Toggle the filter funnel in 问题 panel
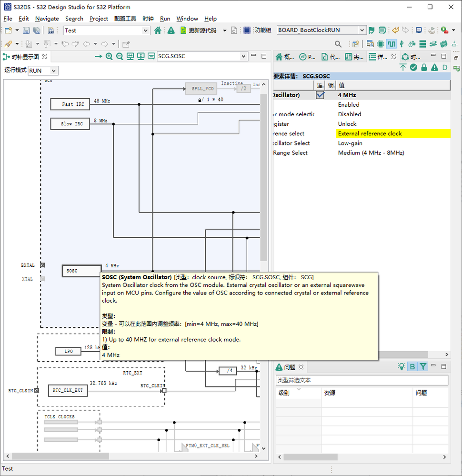The width and height of the screenshot is (462, 476). click(423, 366)
